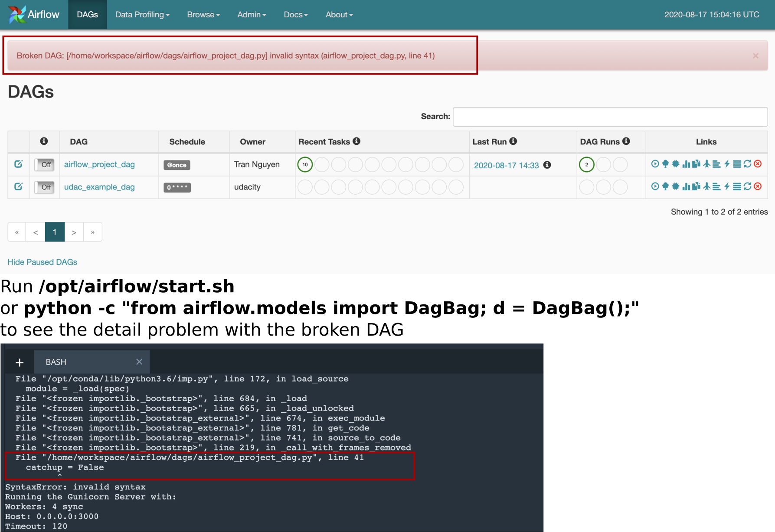Delete udac_example_dag with the red X
This screenshot has width=775, height=532.
pyautogui.click(x=758, y=186)
